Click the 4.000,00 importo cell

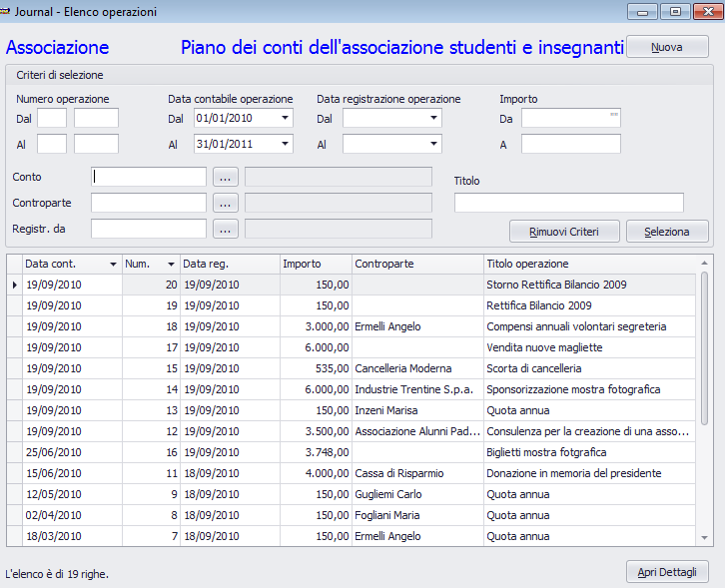[x=317, y=473]
